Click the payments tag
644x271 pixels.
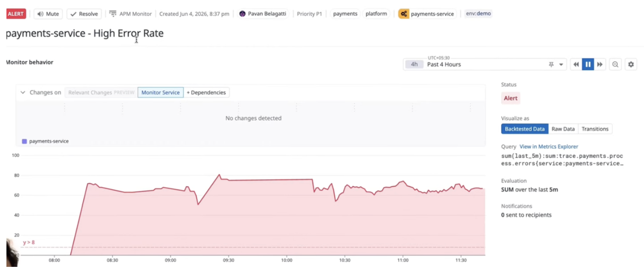(345, 14)
